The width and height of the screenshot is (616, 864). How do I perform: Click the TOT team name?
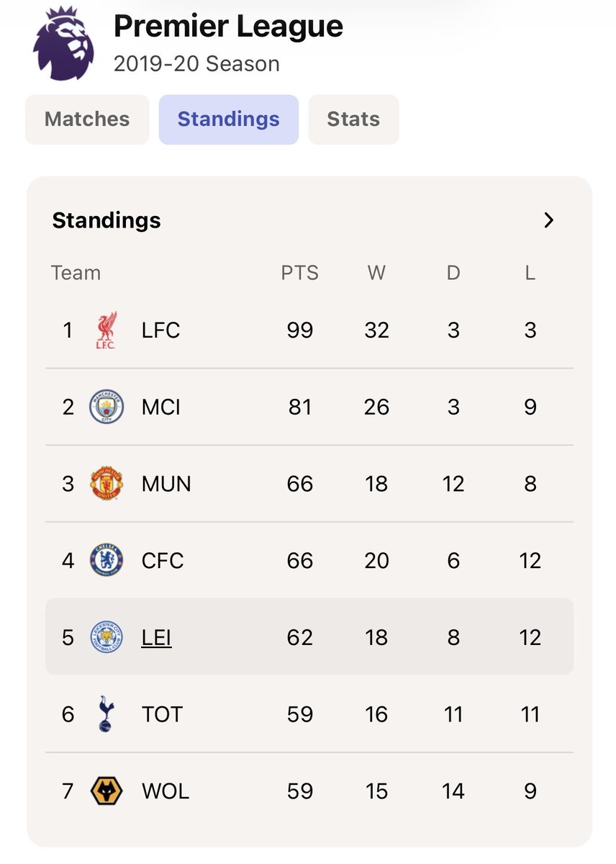click(162, 714)
